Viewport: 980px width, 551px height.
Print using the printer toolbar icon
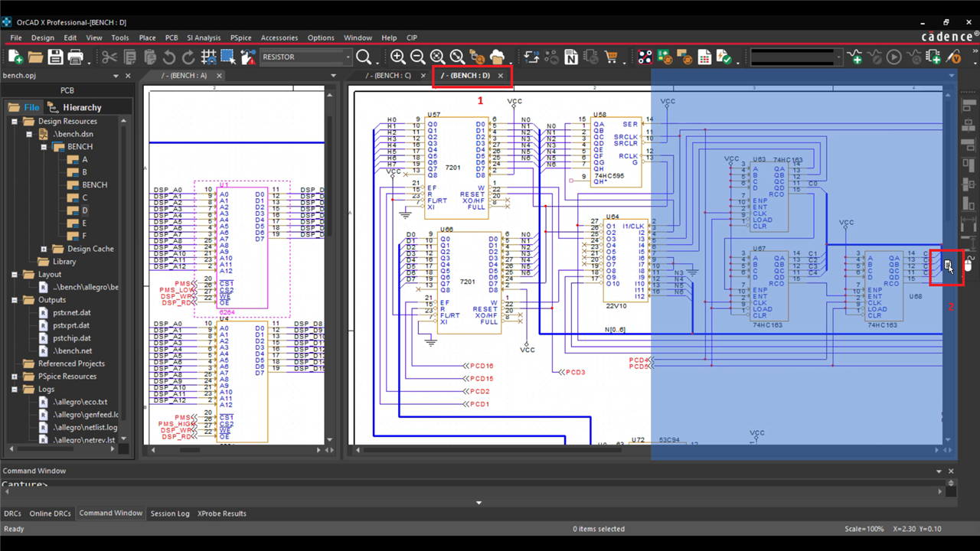(x=75, y=57)
